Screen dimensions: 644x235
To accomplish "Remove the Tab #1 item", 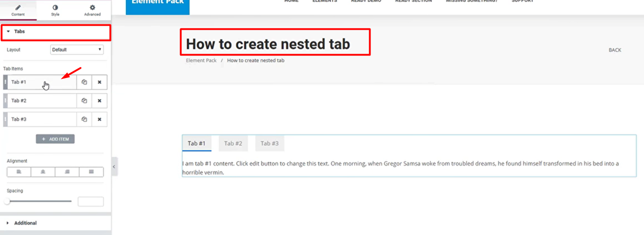I will pos(99,82).
